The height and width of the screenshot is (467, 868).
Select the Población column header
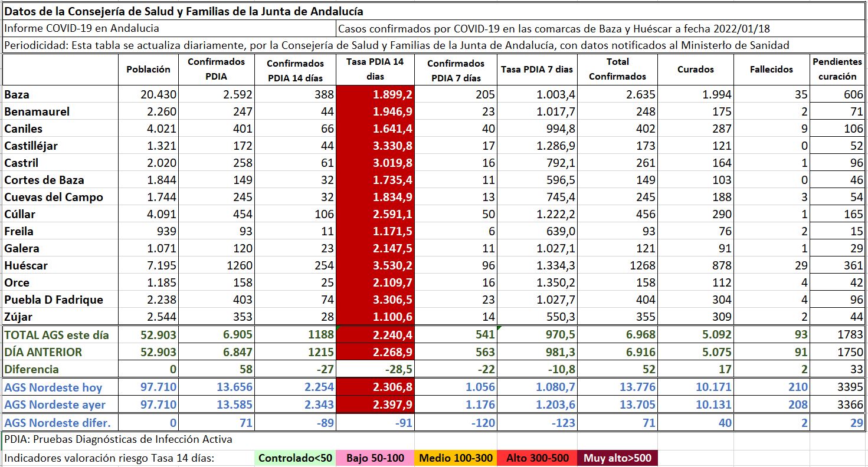148,70
